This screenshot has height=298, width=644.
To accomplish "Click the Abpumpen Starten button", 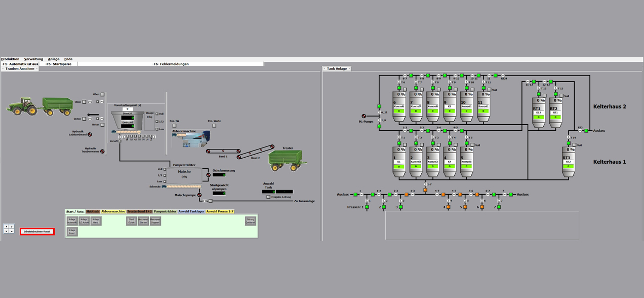I will tap(143, 221).
